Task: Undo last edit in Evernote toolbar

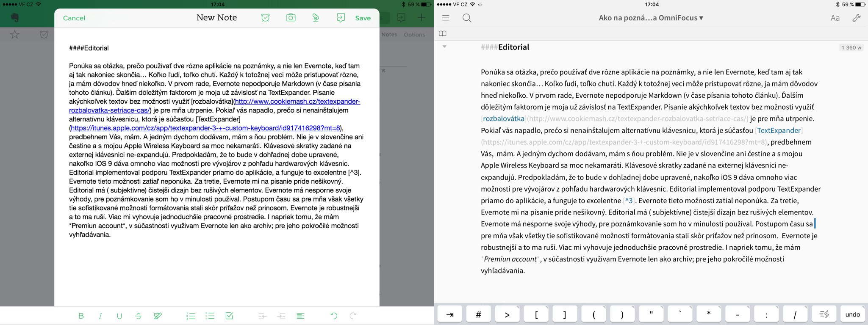Action: [x=334, y=316]
